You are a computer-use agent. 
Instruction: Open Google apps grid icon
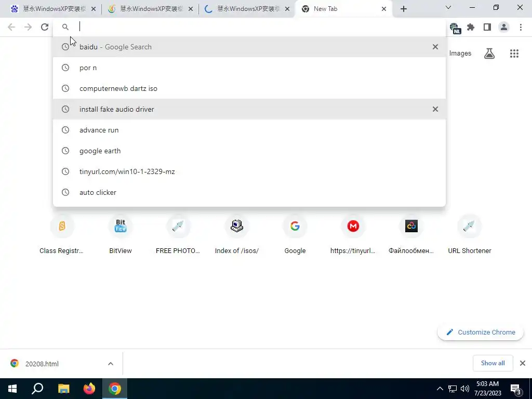tap(514, 54)
